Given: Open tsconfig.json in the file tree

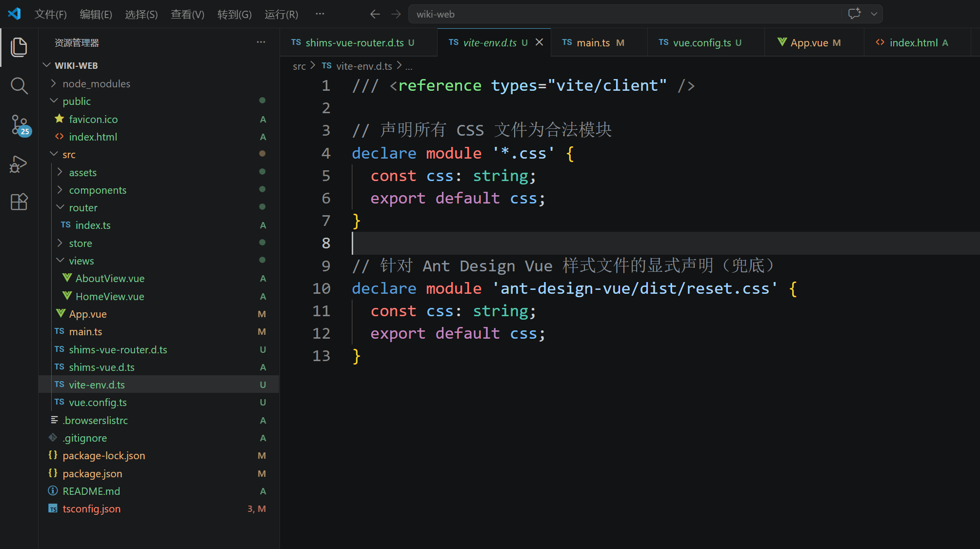Looking at the screenshot, I should pyautogui.click(x=91, y=508).
